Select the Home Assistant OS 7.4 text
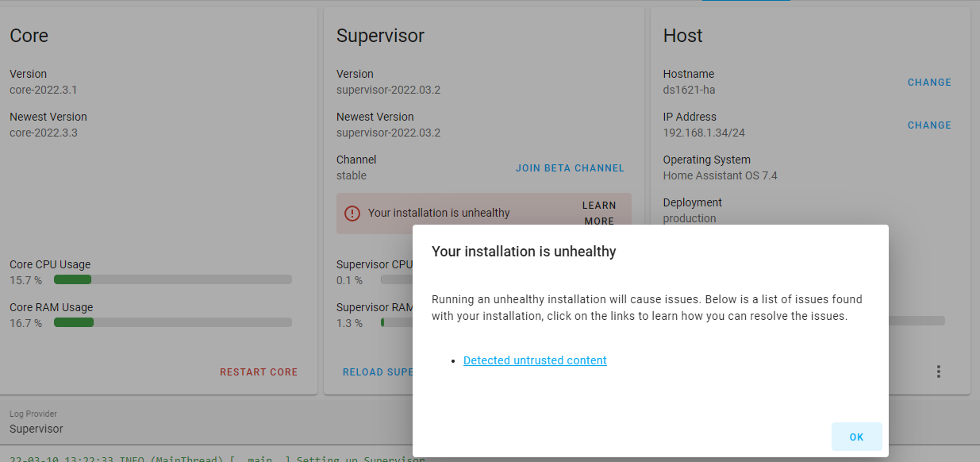The width and height of the screenshot is (980, 462). [721, 175]
